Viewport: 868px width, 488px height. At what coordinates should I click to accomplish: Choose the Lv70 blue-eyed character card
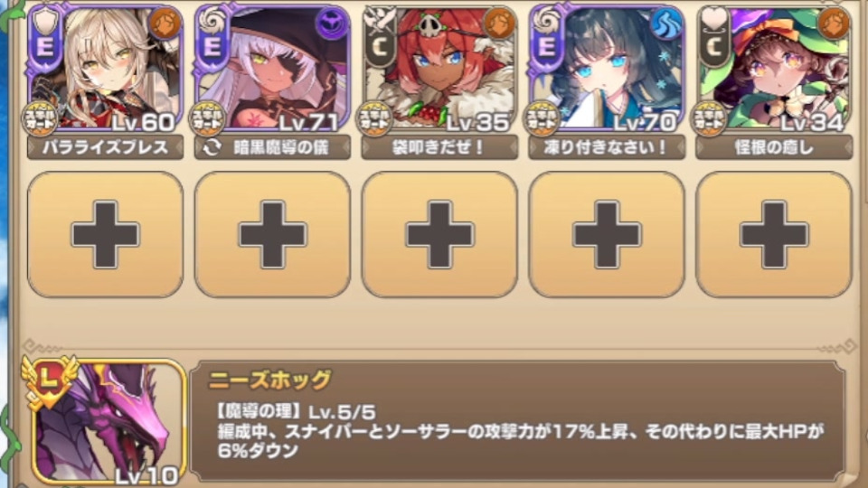pyautogui.click(x=607, y=68)
